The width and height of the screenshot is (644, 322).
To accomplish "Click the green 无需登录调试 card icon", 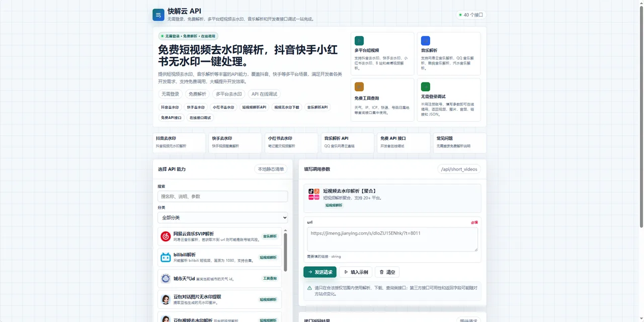I will pyautogui.click(x=426, y=87).
